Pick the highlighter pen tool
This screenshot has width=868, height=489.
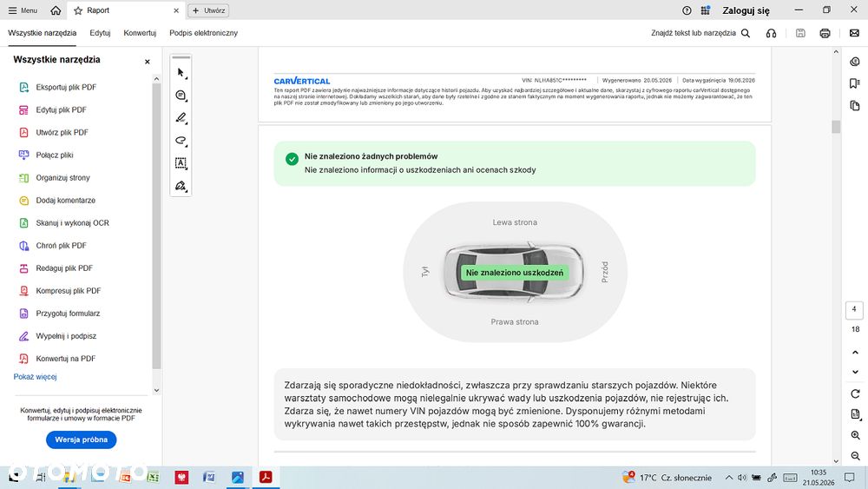pos(181,118)
